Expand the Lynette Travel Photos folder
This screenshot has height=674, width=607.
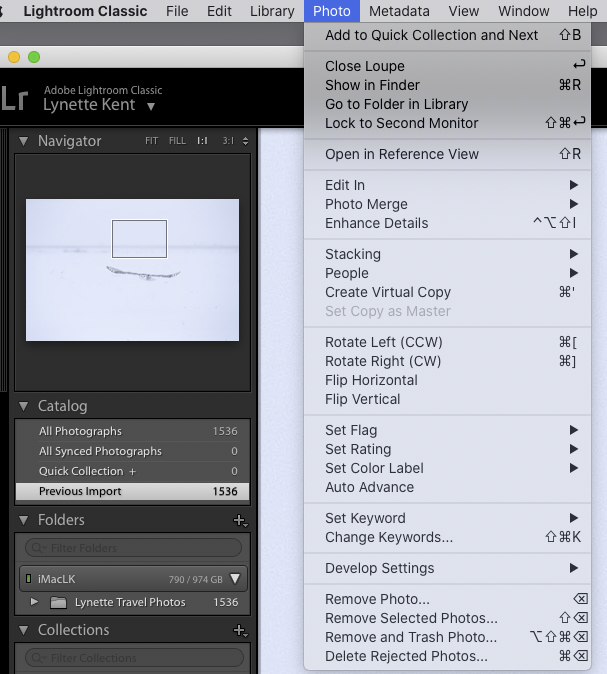tap(35, 602)
